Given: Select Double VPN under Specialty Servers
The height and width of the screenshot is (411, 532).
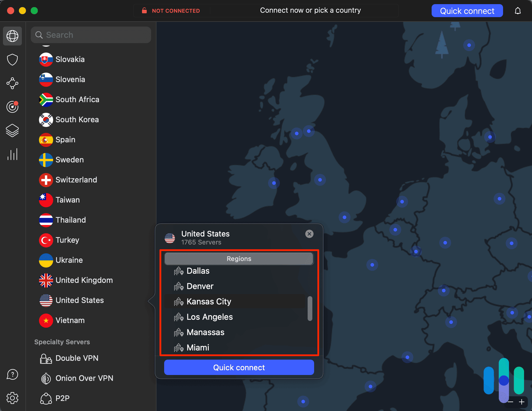Looking at the screenshot, I should pos(77,358).
